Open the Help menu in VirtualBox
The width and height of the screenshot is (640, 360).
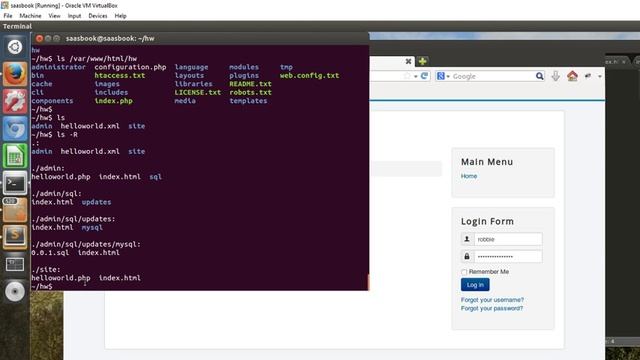(x=120, y=16)
